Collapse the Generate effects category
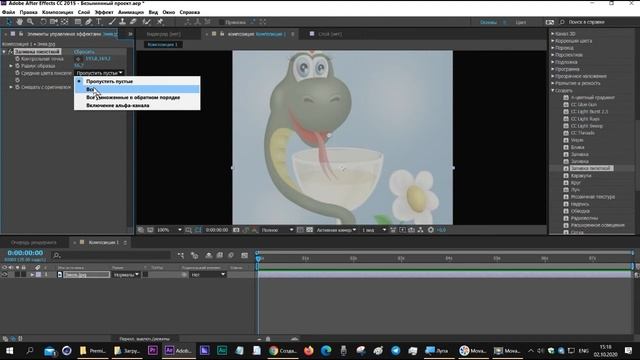The height and width of the screenshot is (360, 640). (553, 90)
